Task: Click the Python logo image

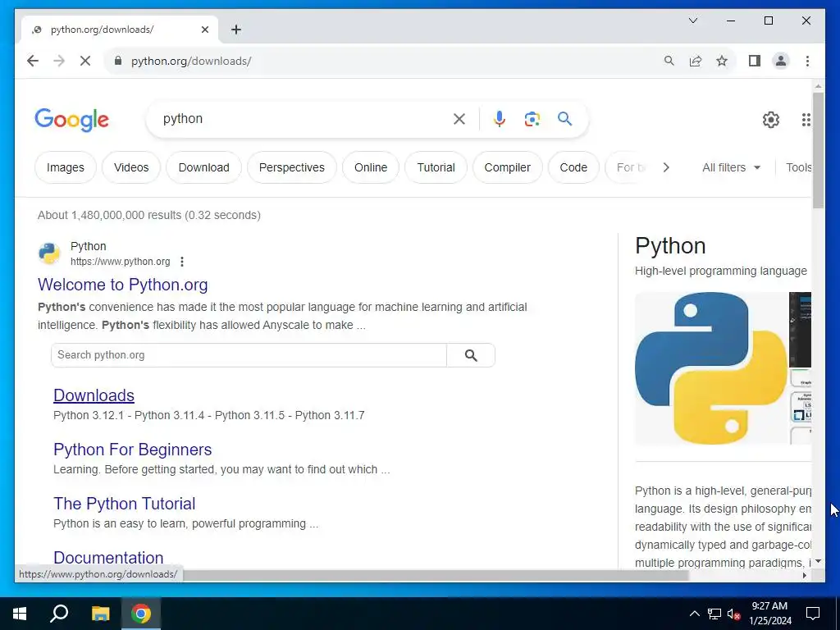Action: point(711,368)
